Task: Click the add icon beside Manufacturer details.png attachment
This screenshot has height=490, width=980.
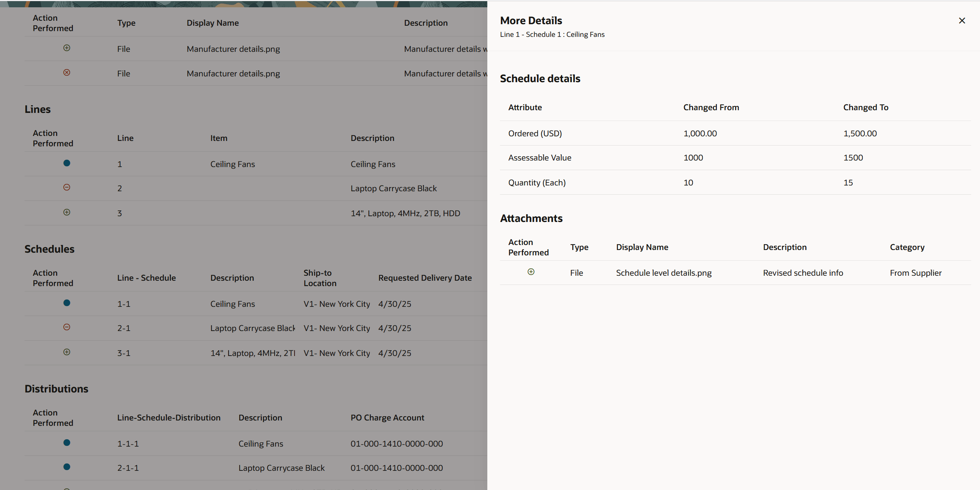Action: [x=67, y=48]
